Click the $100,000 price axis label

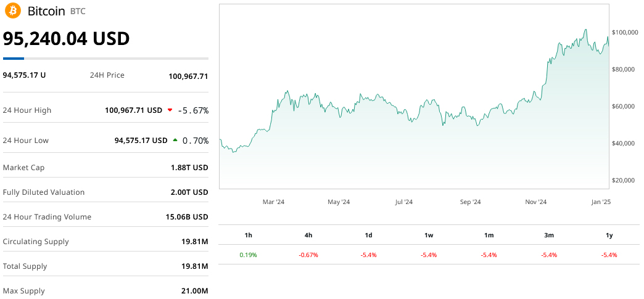tap(624, 32)
